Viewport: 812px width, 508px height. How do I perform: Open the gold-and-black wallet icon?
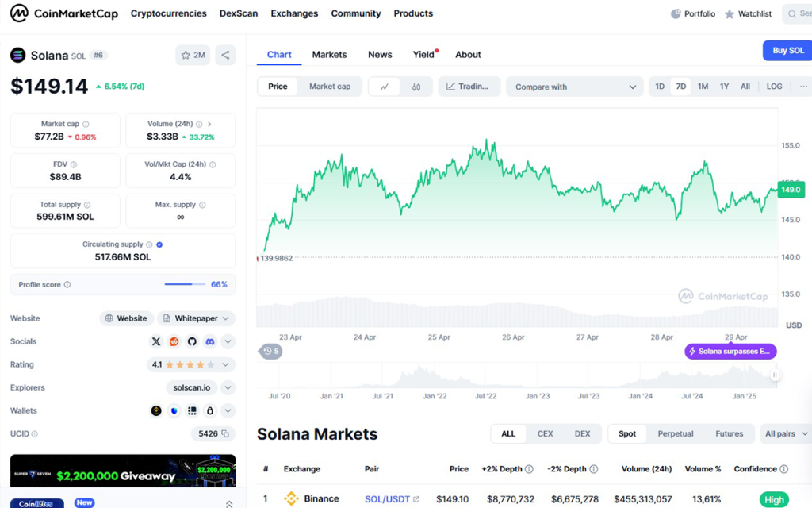156,411
